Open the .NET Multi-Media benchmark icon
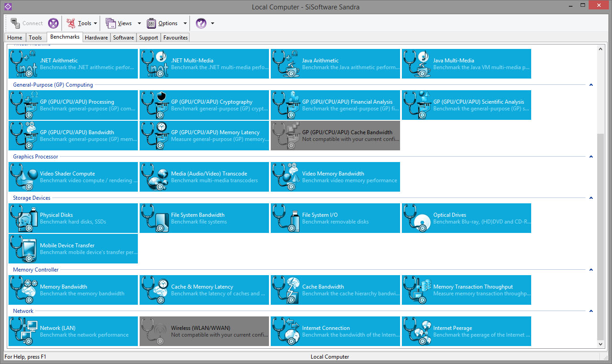Image resolution: width=612 pixels, height=364 pixels. coord(155,64)
